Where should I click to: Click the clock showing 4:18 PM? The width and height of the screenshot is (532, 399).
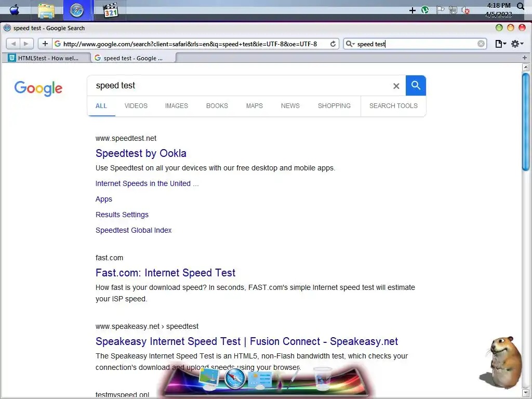[499, 5]
